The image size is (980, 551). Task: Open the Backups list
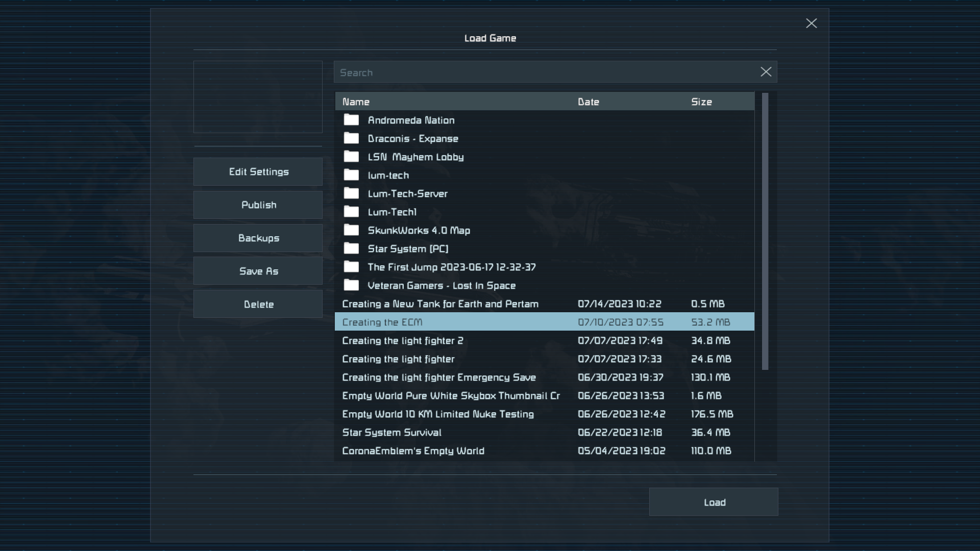pos(258,238)
